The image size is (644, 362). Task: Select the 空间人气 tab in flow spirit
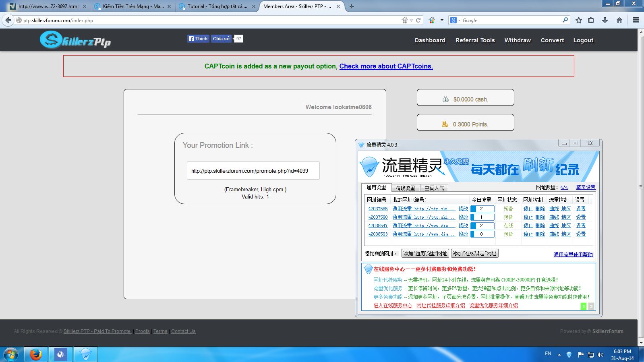(x=434, y=188)
